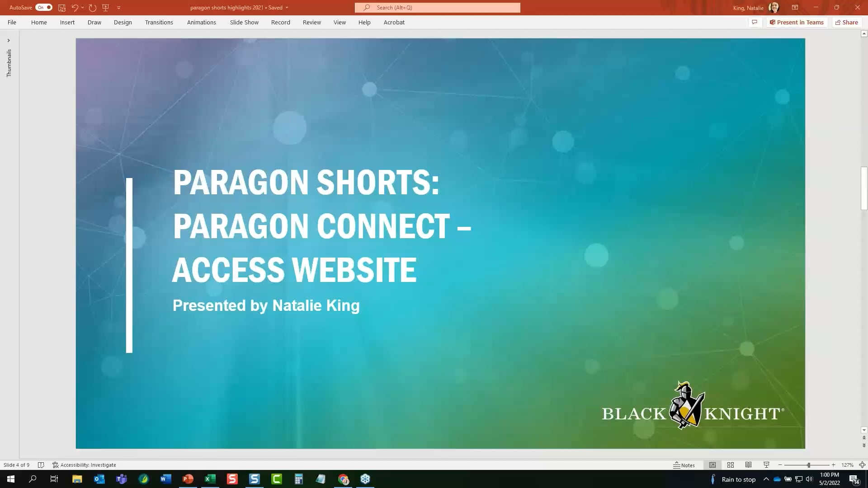Zoom out with the minus button
This screenshot has width=868, height=488.
pyautogui.click(x=780, y=465)
